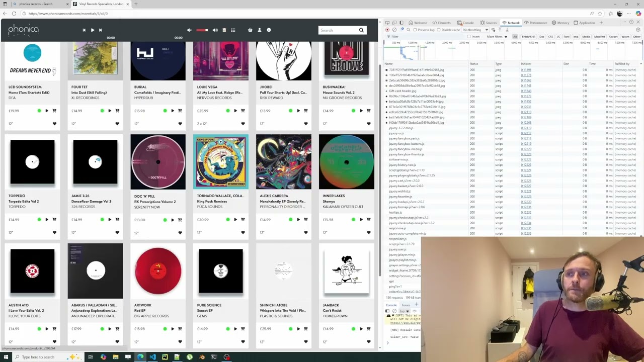The width and height of the screenshot is (644, 362).
Task: Play preview of Shinichi Atobe record
Action: (298, 329)
